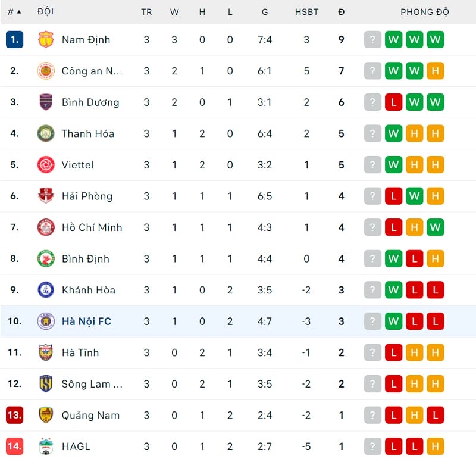Click the Thanh Hóa team crest

pos(46,133)
